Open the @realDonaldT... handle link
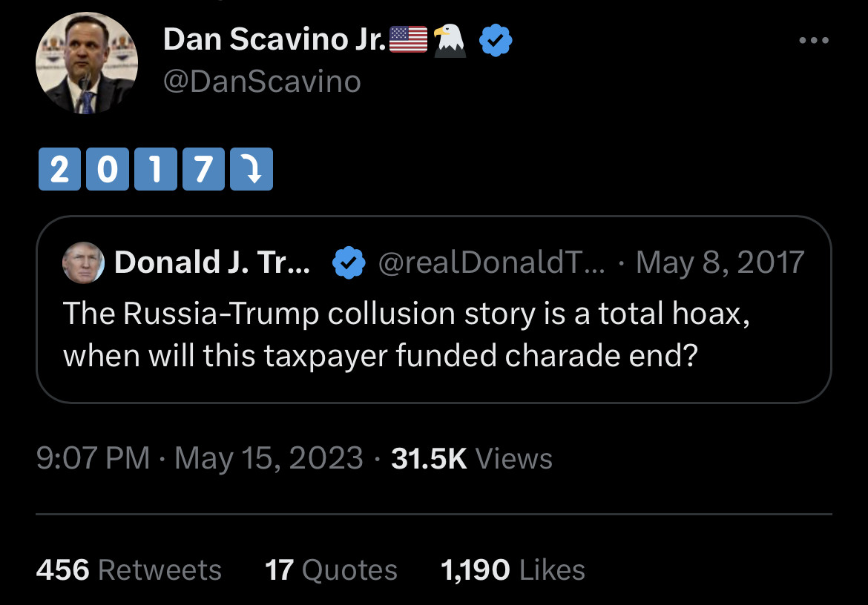 [x=491, y=262]
